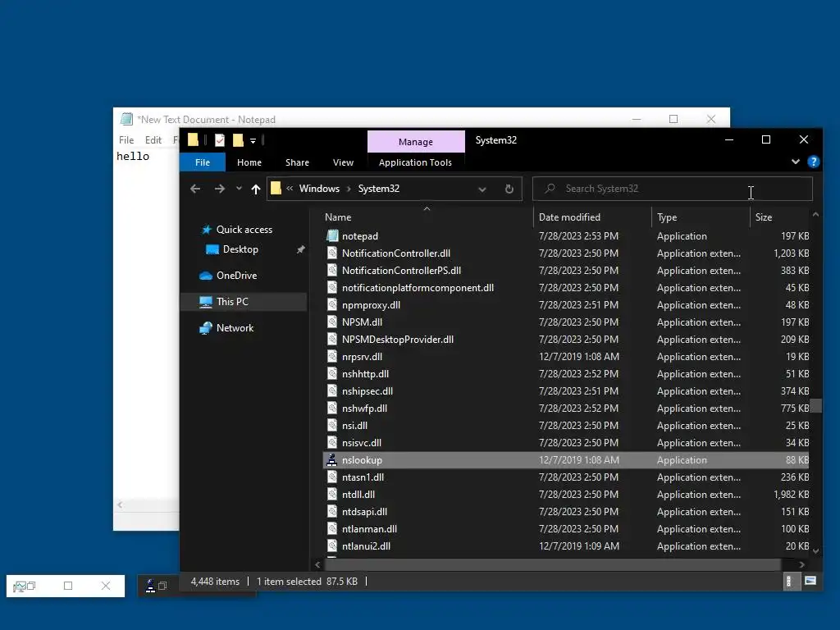
Task: Open Notepad's File menu
Action: [x=126, y=139]
